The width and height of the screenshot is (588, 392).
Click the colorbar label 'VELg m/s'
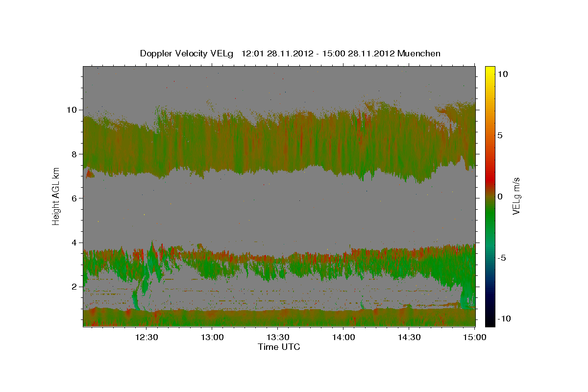516,196
